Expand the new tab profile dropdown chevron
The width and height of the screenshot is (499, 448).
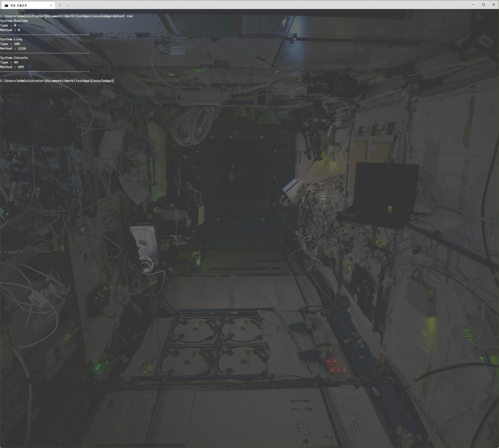[x=68, y=5]
